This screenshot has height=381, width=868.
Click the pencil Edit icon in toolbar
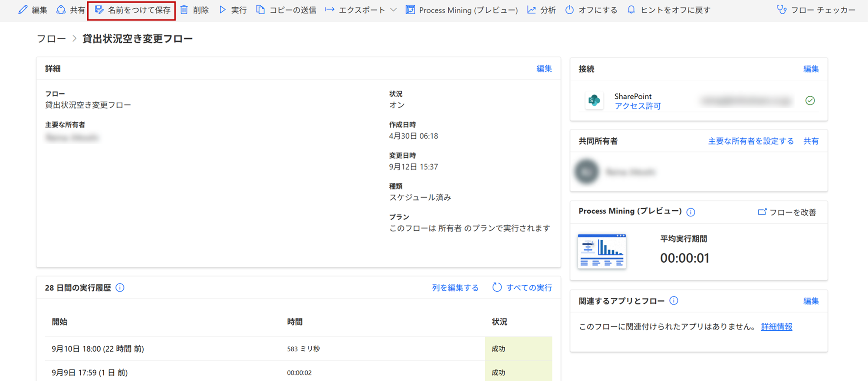(x=23, y=10)
